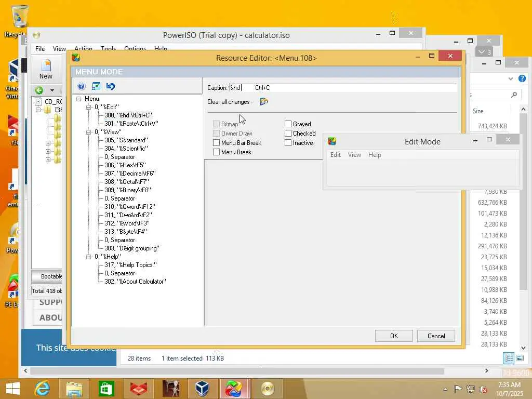Viewport: 532px width, 399px height.
Task: Open the VirtualBox cube taskbar icon
Action: [203, 389]
